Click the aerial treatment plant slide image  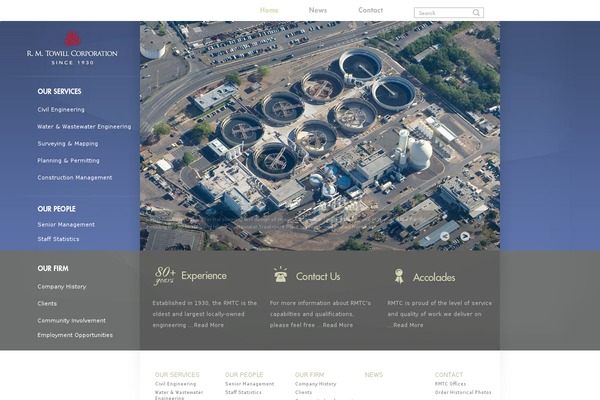pyautogui.click(x=320, y=136)
